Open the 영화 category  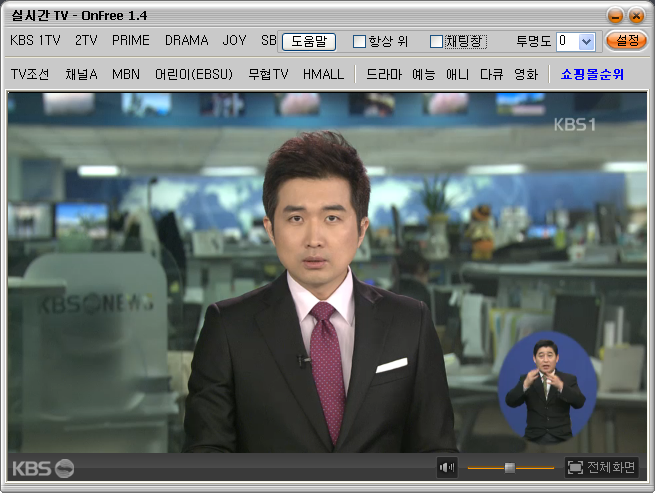click(x=526, y=74)
